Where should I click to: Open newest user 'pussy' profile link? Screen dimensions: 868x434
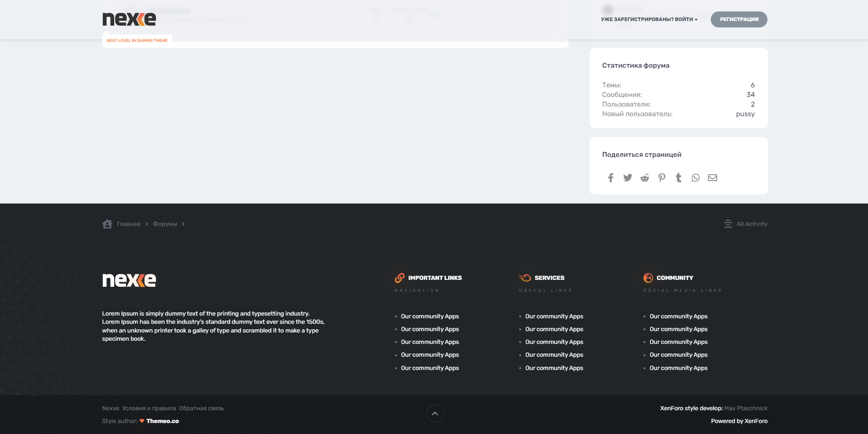point(745,114)
